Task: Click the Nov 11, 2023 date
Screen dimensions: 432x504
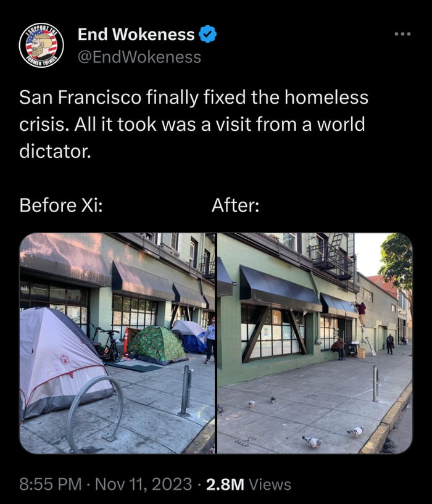Action: point(143,484)
